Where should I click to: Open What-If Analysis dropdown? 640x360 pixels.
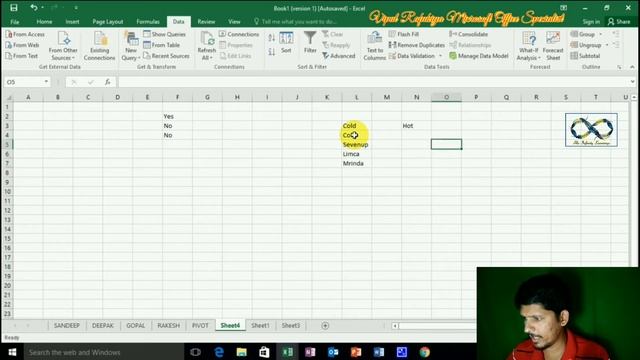point(529,46)
